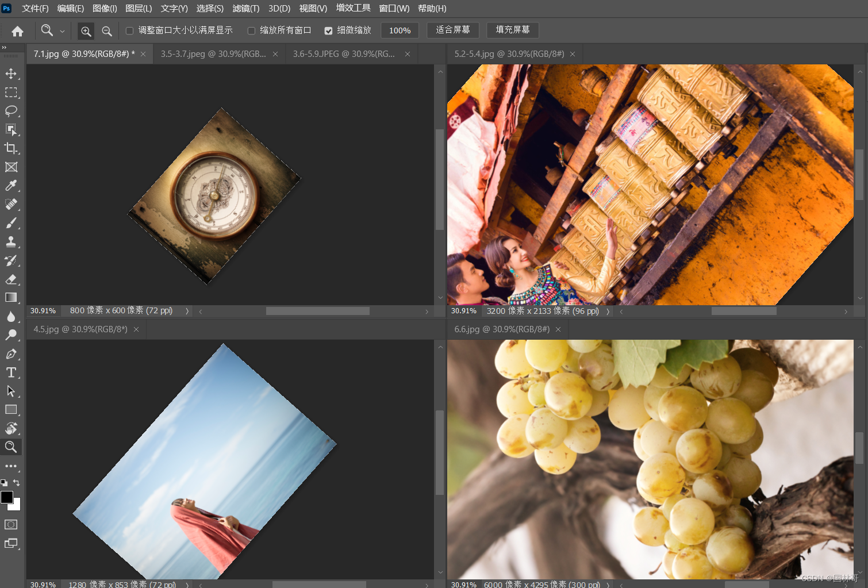Click zoom percentage field in 5.2-5.4.jpg window

464,311
